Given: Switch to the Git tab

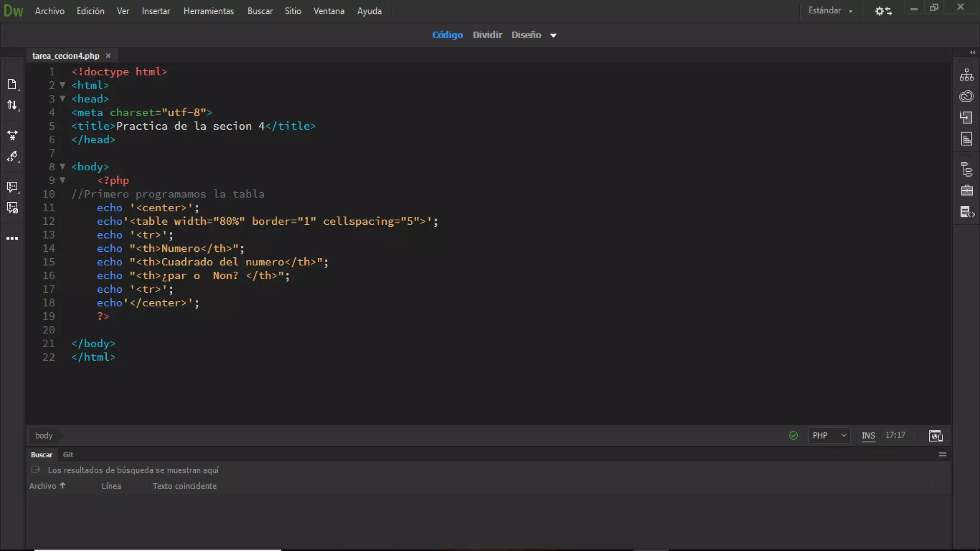Looking at the screenshot, I should (x=68, y=455).
